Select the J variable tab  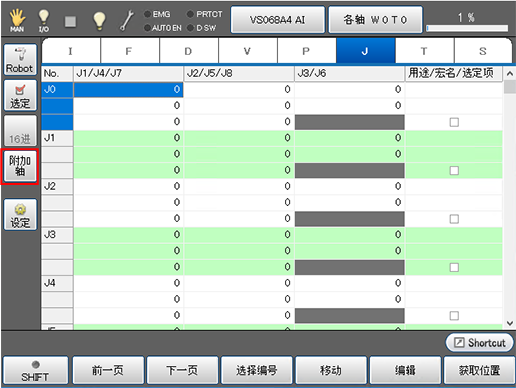point(366,51)
